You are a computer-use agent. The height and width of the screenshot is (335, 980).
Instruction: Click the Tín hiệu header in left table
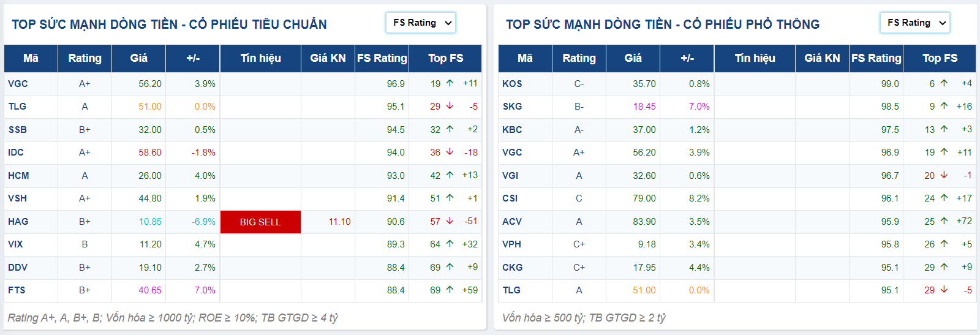[260, 58]
